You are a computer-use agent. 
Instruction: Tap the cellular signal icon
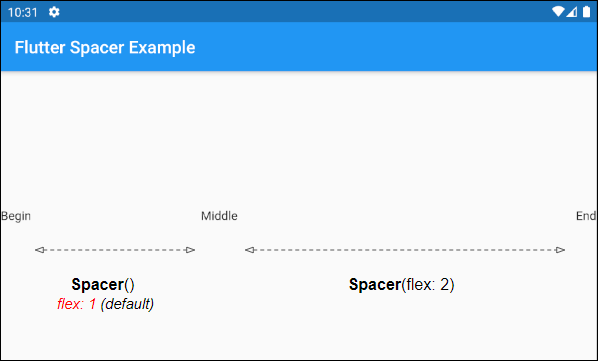pyautogui.click(x=571, y=12)
